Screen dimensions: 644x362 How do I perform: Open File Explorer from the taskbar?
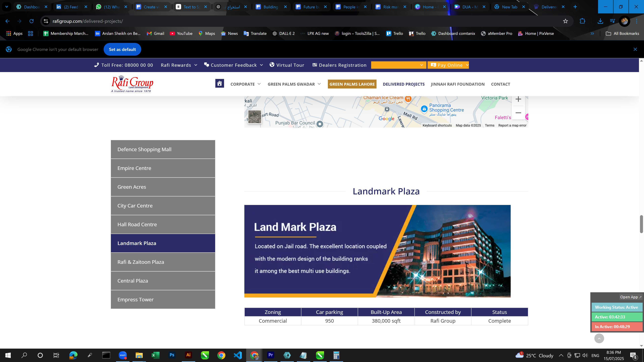point(139,355)
